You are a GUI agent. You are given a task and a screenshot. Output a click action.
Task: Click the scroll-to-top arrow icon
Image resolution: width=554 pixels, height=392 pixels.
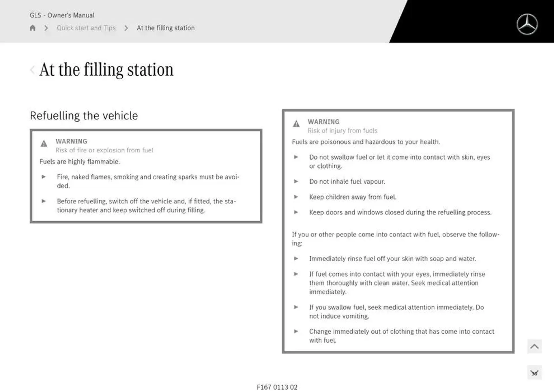(x=534, y=346)
